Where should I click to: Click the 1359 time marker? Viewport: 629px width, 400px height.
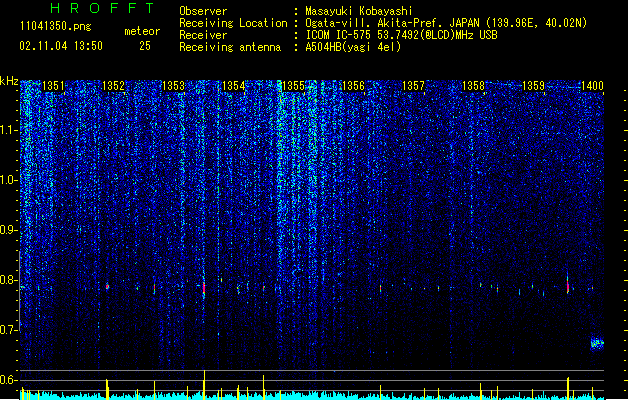coord(533,86)
